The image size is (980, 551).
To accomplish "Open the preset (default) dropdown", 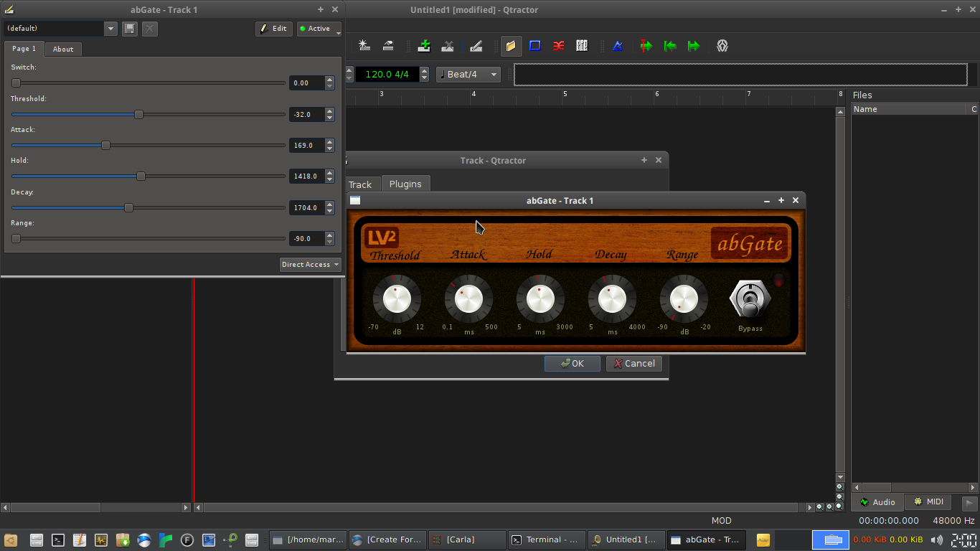I will tap(60, 29).
